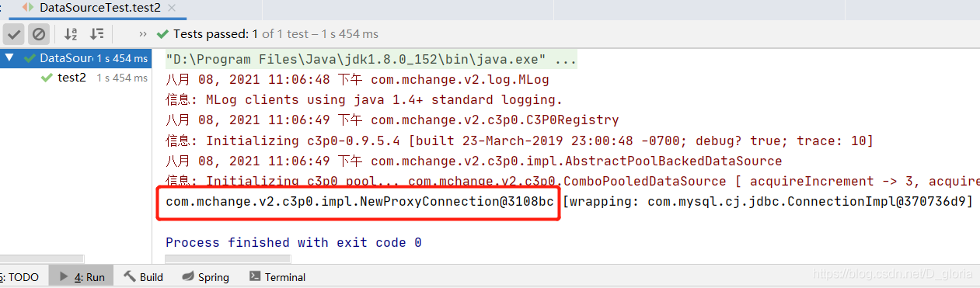The height and width of the screenshot is (288, 980).
Task: Toggle the Show Ignored tests button
Action: [39, 34]
